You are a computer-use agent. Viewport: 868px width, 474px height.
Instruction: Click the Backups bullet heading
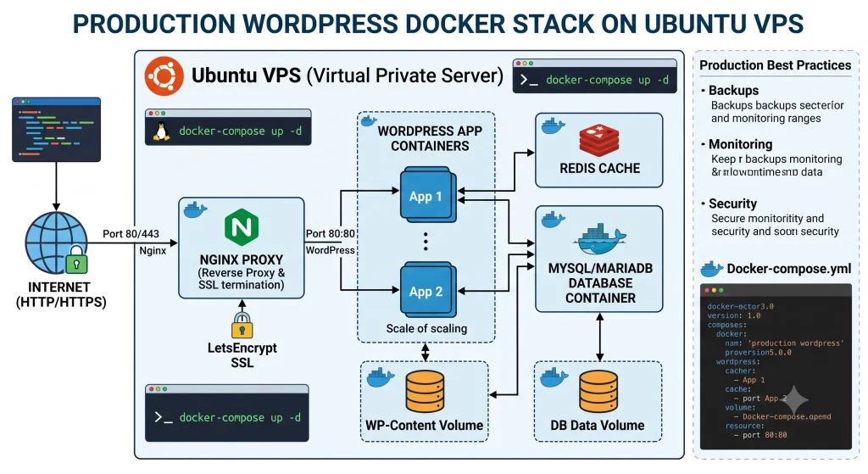[733, 90]
